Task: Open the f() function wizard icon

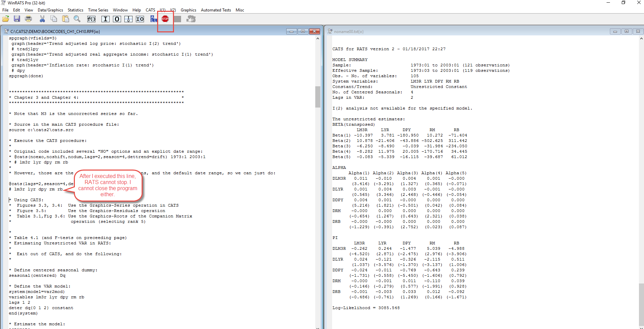Action: (x=91, y=19)
